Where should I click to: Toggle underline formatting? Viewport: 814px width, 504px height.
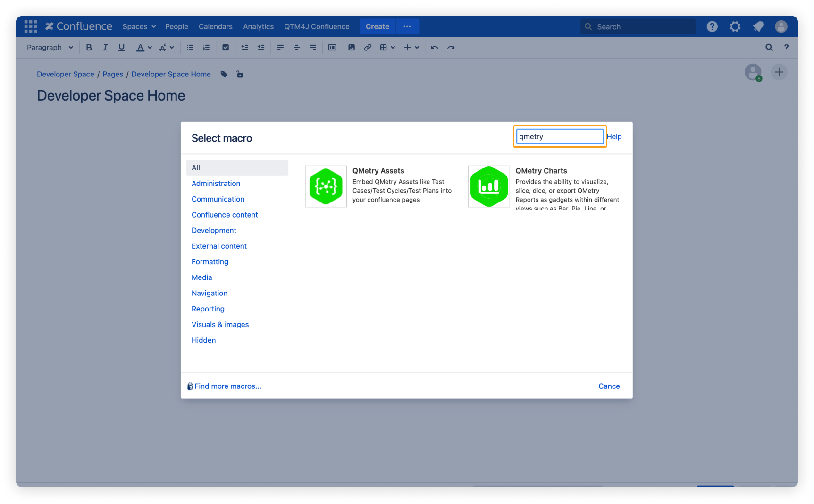tap(121, 47)
